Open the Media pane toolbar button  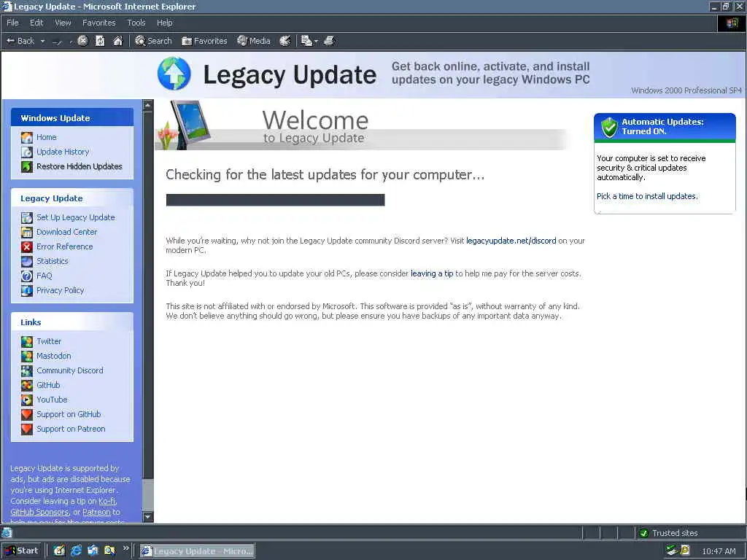tap(254, 41)
